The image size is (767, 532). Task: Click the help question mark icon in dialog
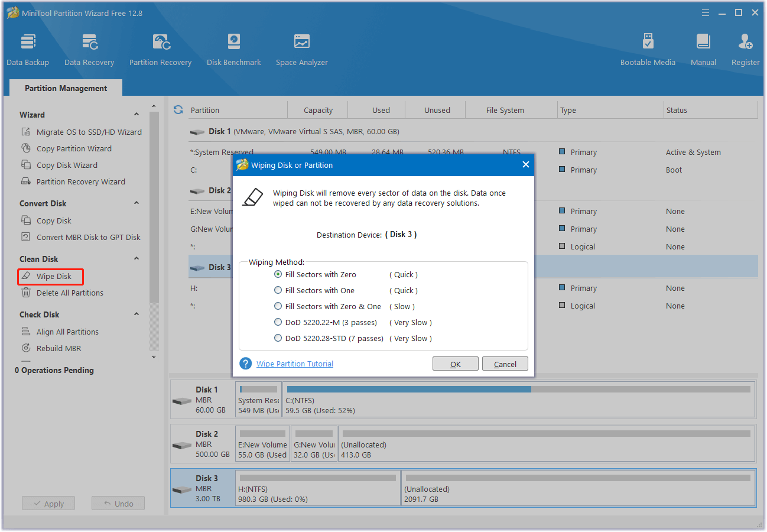coord(246,364)
